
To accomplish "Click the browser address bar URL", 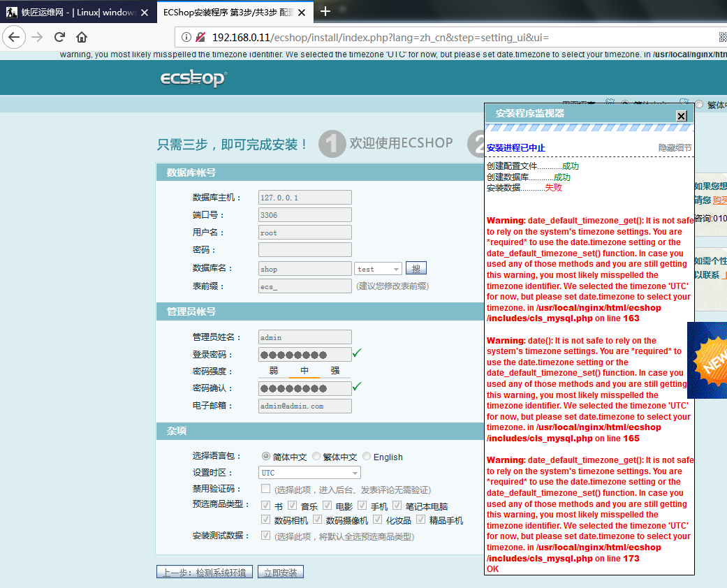I will 380,37.
